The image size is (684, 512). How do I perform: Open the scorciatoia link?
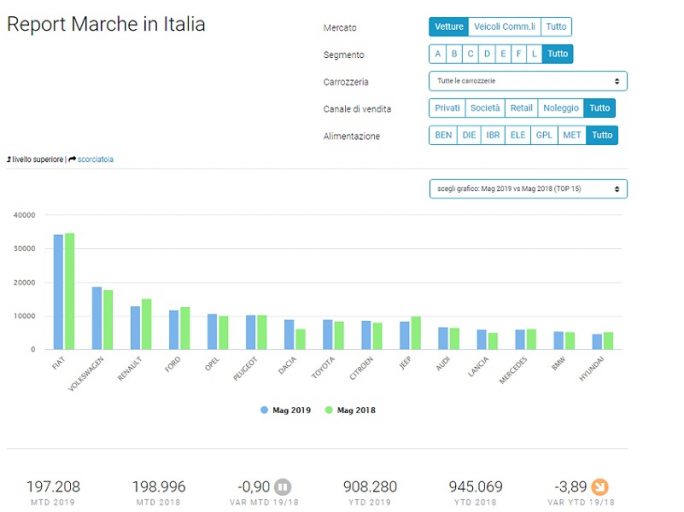(x=96, y=160)
